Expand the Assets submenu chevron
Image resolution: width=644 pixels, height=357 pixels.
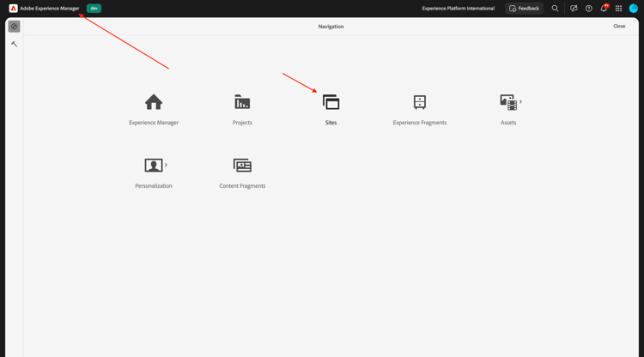521,101
